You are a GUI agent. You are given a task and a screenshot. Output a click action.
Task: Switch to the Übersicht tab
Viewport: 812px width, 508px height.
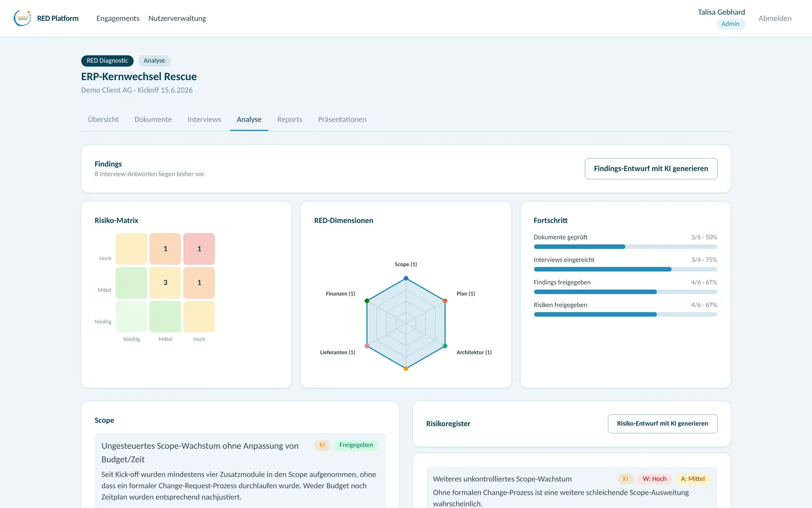pos(103,119)
